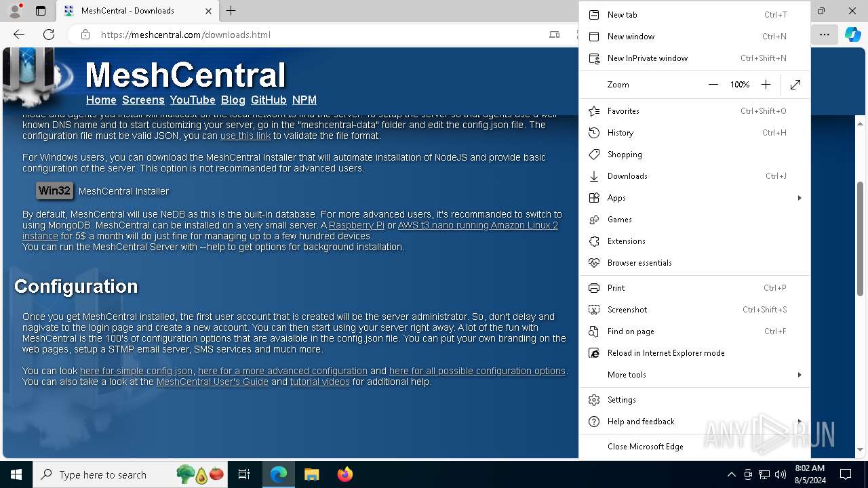868x488 pixels.
Task: Open Task View on taskbar
Action: [244, 474]
